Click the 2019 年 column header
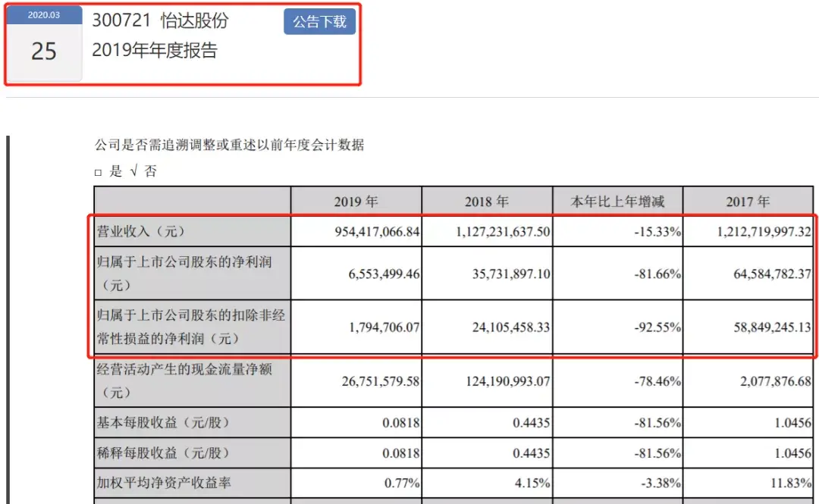This screenshot has height=504, width=819. click(x=356, y=201)
